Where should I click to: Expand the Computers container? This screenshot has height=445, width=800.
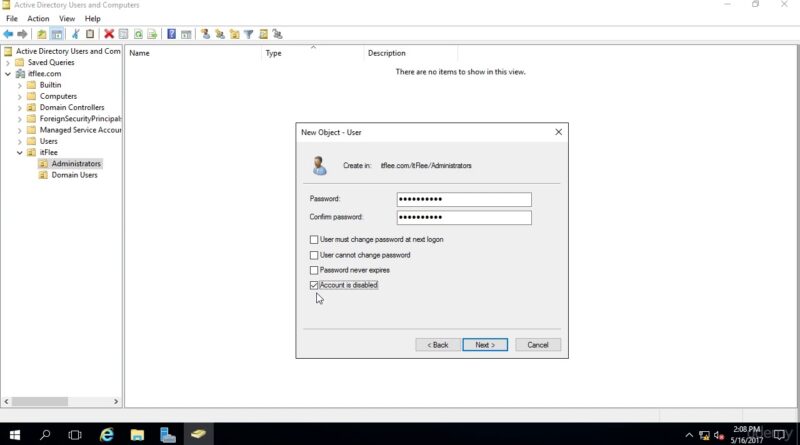(19, 96)
